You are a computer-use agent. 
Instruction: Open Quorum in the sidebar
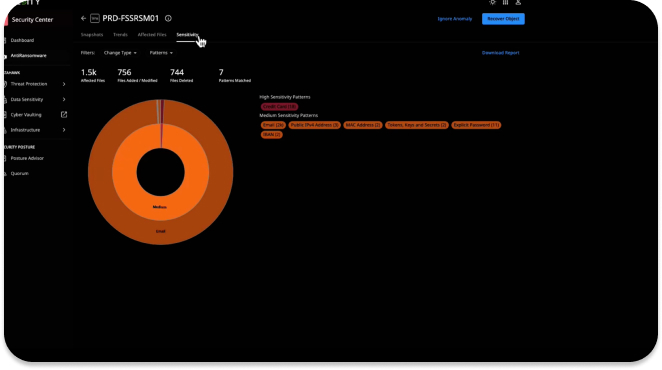point(19,173)
